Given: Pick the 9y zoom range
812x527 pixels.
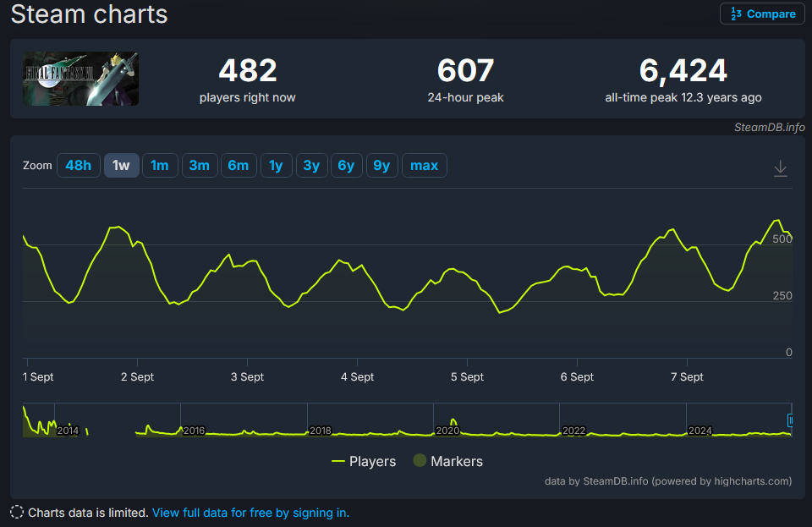Looking at the screenshot, I should pyautogui.click(x=381, y=166).
